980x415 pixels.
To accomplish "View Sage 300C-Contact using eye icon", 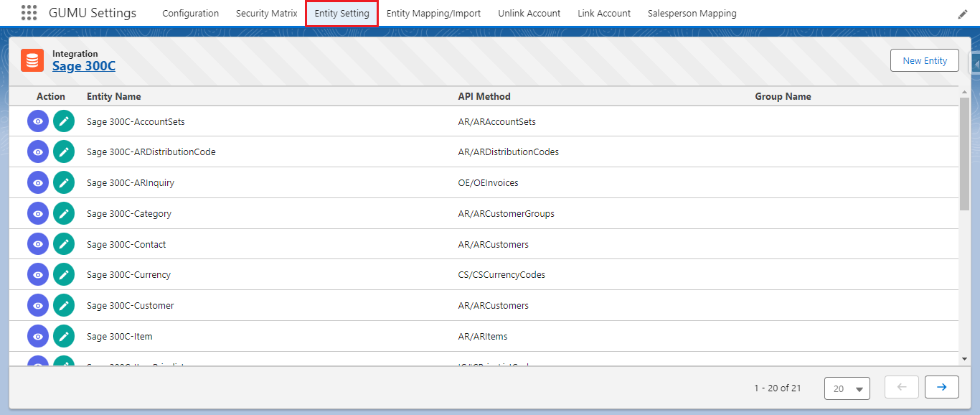I will (x=38, y=244).
